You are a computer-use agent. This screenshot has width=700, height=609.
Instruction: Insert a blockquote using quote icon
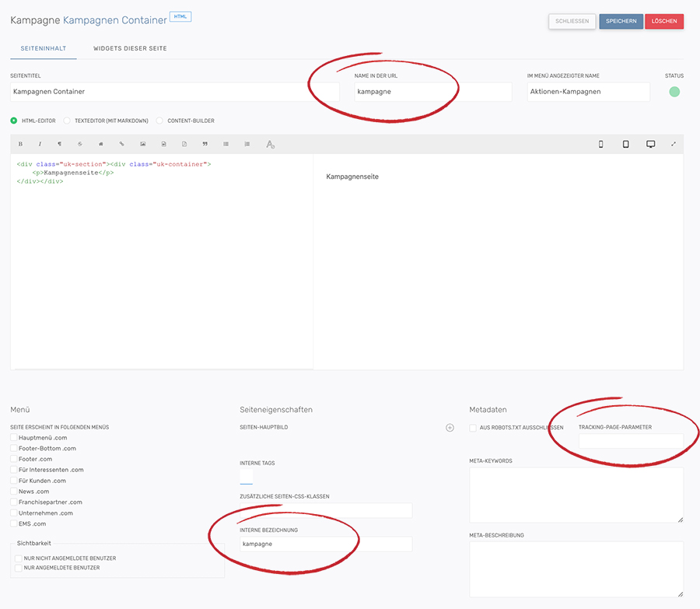point(205,144)
